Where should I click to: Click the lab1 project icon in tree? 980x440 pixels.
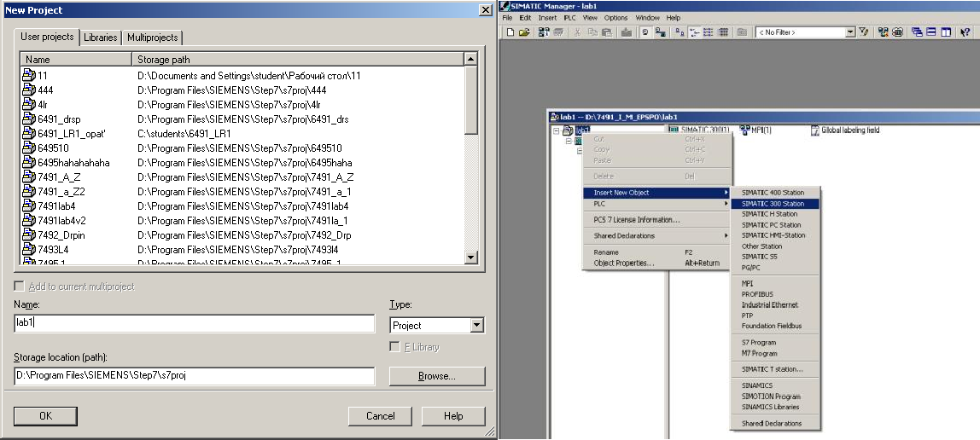[568, 130]
